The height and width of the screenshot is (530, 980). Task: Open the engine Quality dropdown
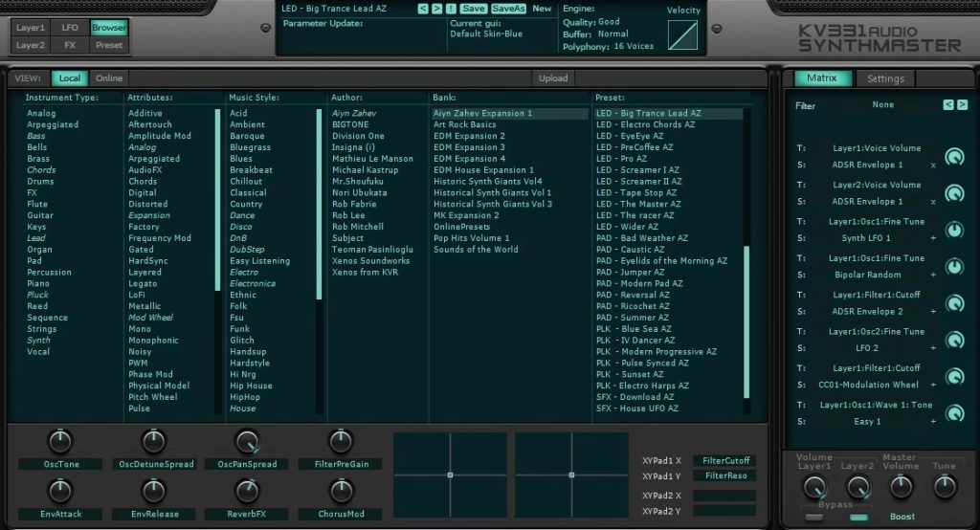(609, 21)
